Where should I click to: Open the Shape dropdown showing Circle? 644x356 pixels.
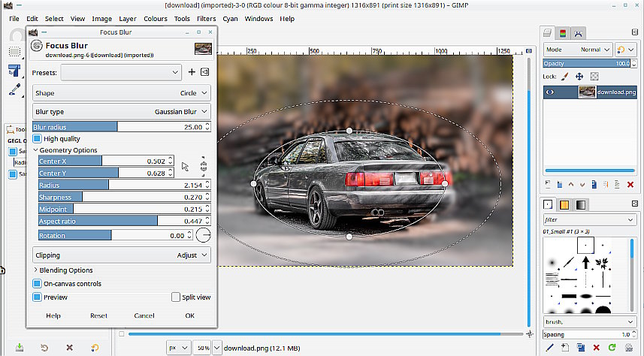pos(122,93)
